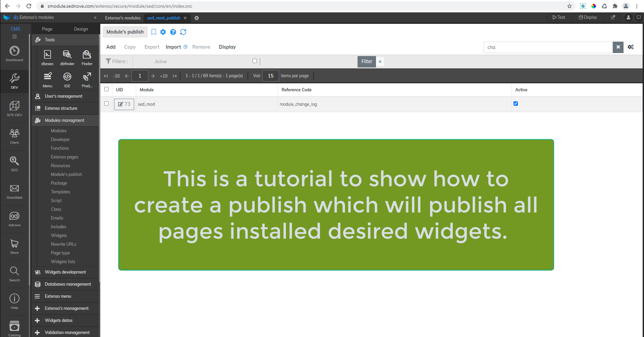Expand the Extenso structure section
This screenshot has width=644, height=337.
pos(65,108)
